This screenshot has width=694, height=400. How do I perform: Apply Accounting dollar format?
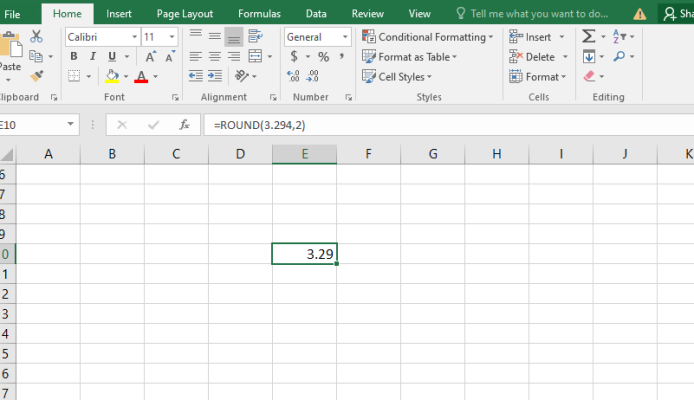click(x=294, y=56)
